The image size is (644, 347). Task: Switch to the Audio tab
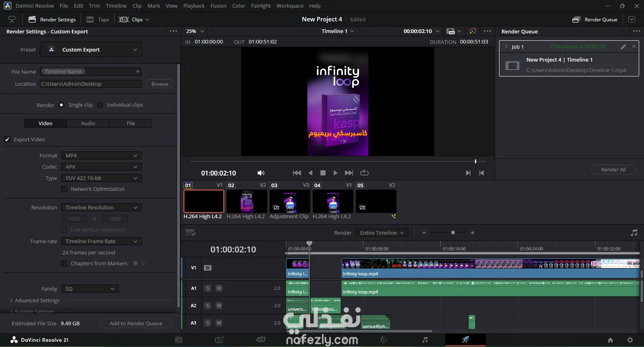click(88, 123)
